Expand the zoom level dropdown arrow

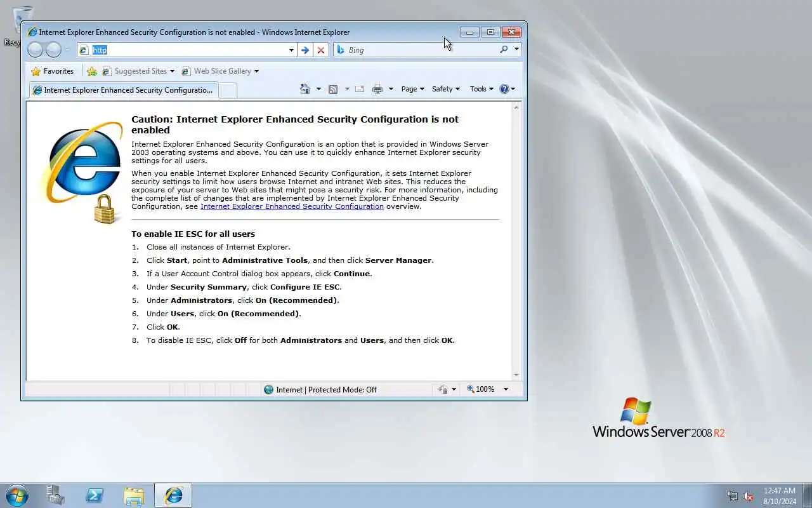506,389
